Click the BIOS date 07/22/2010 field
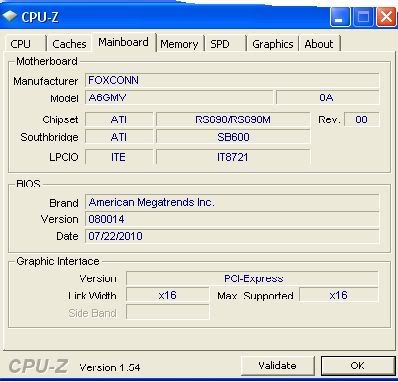Image resolution: width=398 pixels, height=382 pixels. (232, 236)
